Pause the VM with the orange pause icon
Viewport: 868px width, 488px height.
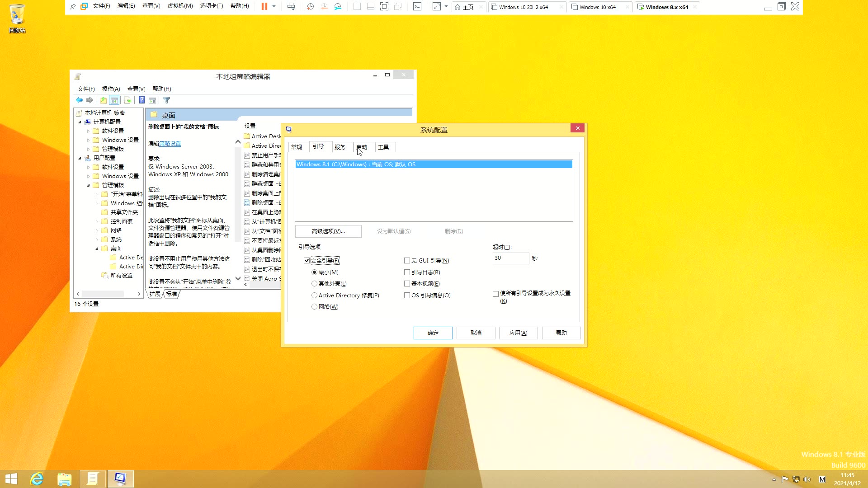pyautogui.click(x=264, y=6)
